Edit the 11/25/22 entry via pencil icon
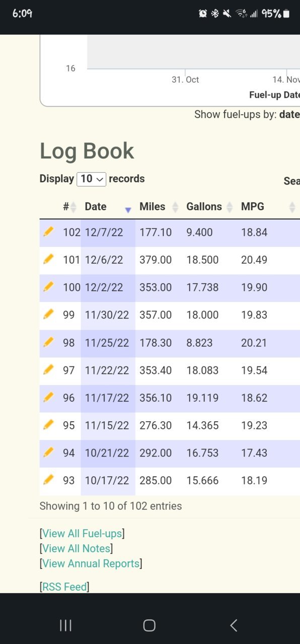Viewport: 300px width, 644px height. tap(48, 342)
